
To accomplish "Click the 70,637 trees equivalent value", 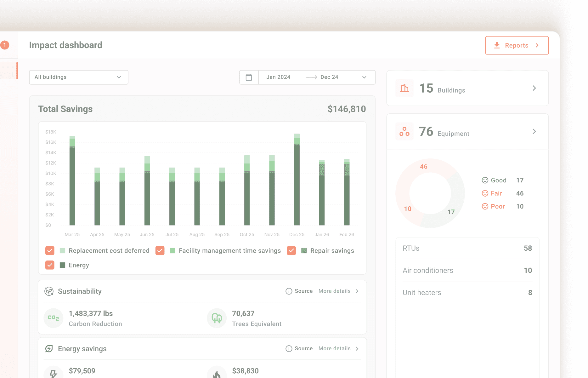I will click(x=243, y=313).
